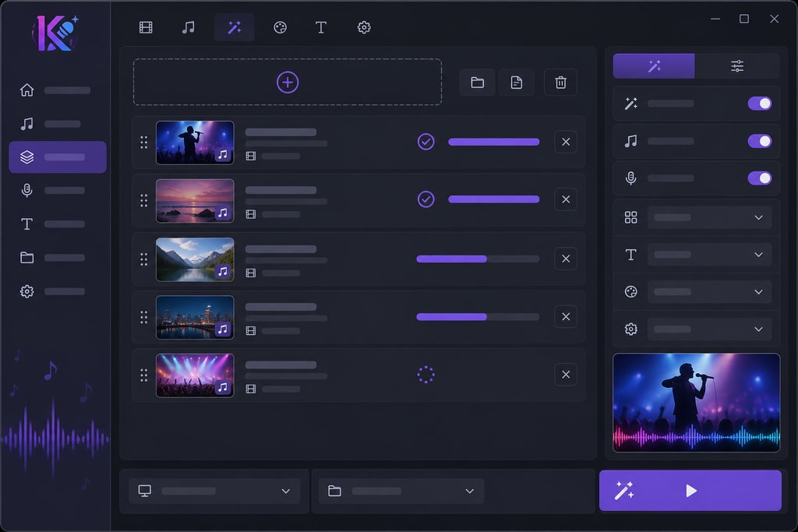Viewport: 798px width, 532px height.
Task: Grab the drag handle of mountain lake row
Action: coord(144,259)
